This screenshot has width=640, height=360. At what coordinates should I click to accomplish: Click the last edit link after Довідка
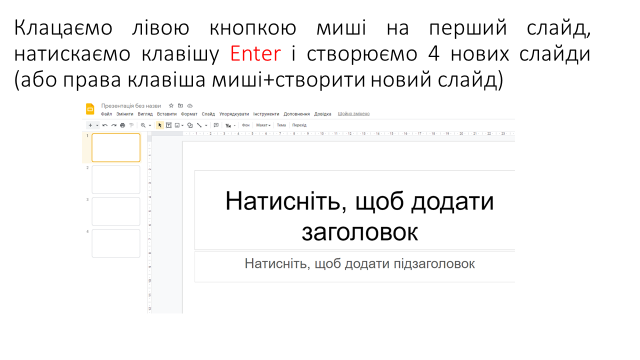353,114
